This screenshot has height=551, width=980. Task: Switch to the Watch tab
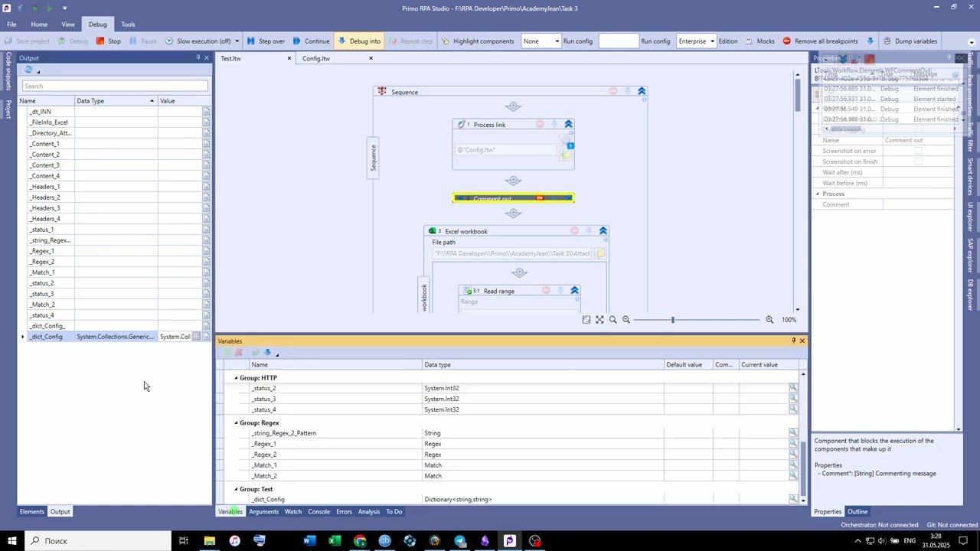click(293, 512)
